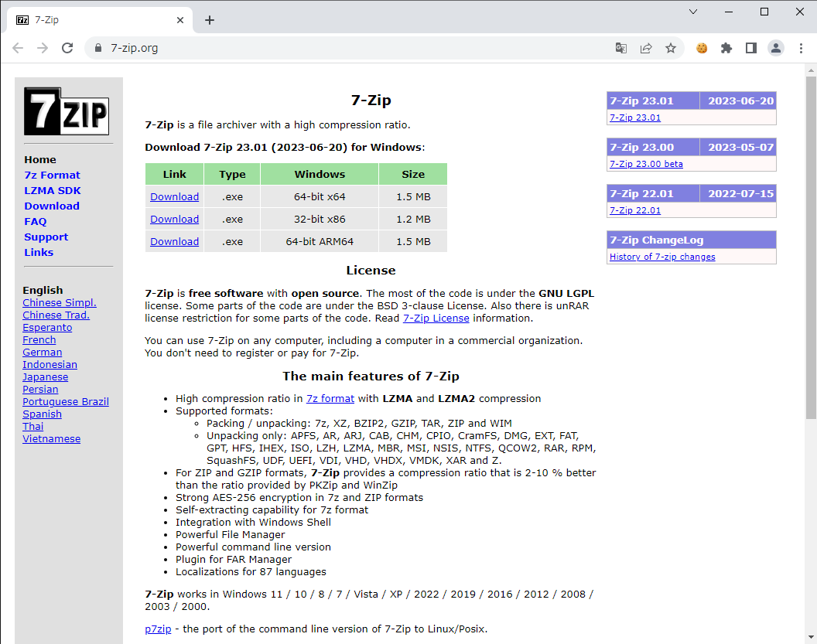Open the p7zip link
This screenshot has height=644, width=817.
pos(158,629)
